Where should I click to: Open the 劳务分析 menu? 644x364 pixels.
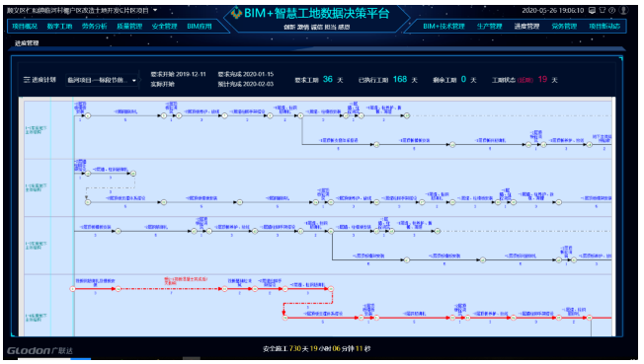pos(95,27)
